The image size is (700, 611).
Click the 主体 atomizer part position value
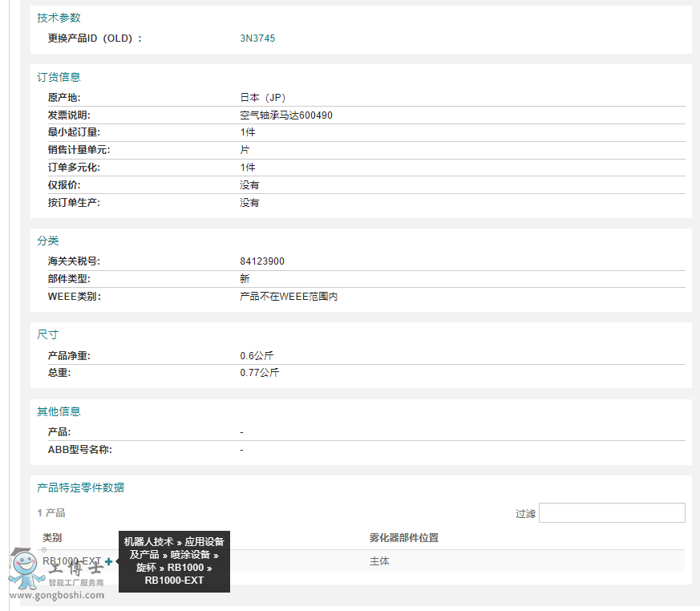tap(378, 561)
